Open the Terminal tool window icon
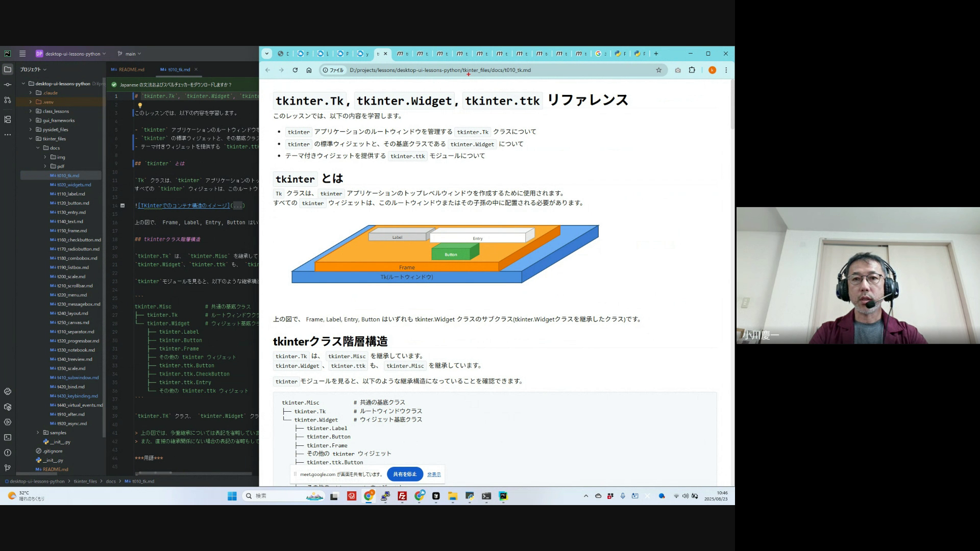 8,437
